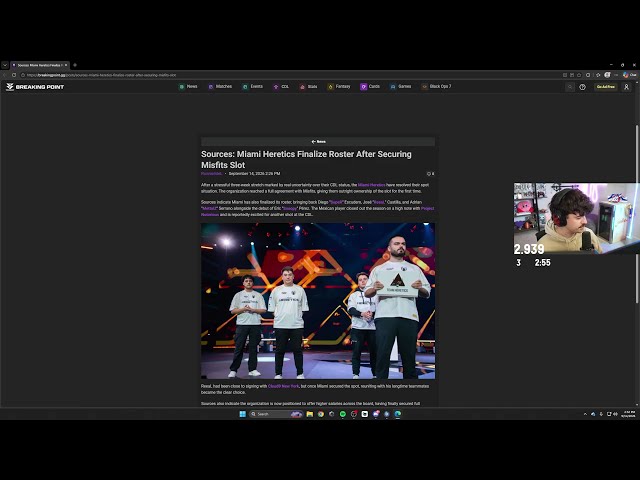
Task: Open the Fantasy nav item
Action: point(339,87)
